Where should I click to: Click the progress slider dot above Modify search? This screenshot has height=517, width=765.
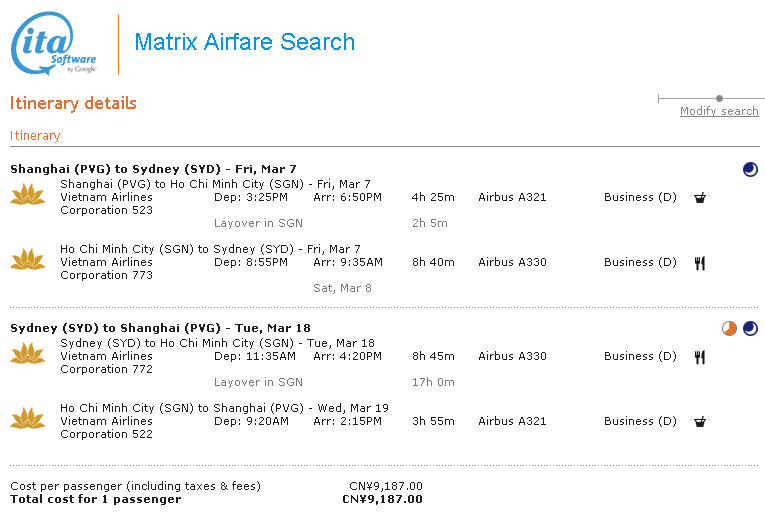coord(719,99)
